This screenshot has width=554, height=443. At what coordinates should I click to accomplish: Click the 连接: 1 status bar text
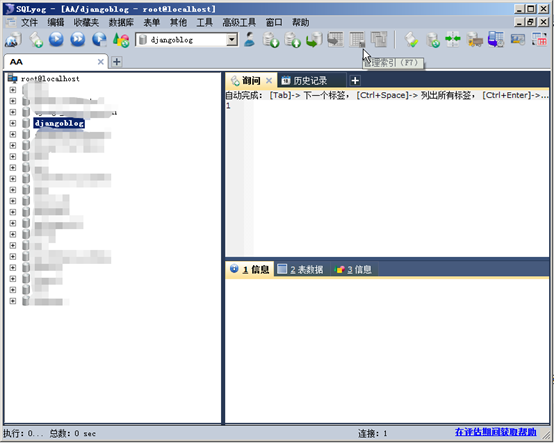pyautogui.click(x=373, y=433)
